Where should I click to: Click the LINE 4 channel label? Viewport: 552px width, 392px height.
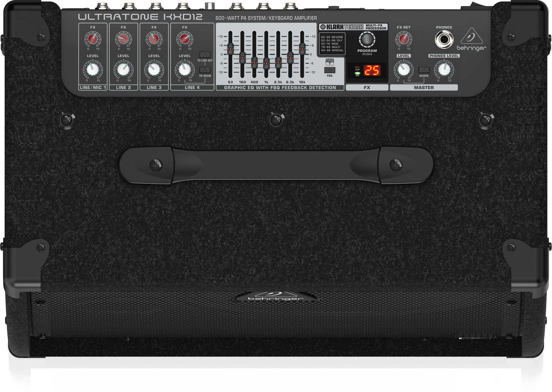[192, 87]
